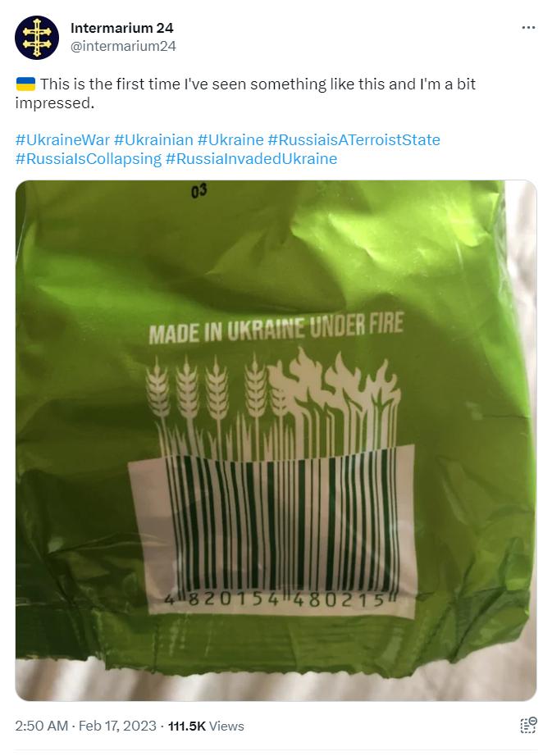
Task: Visit the @intermarium24 handle link
Action: 123,46
